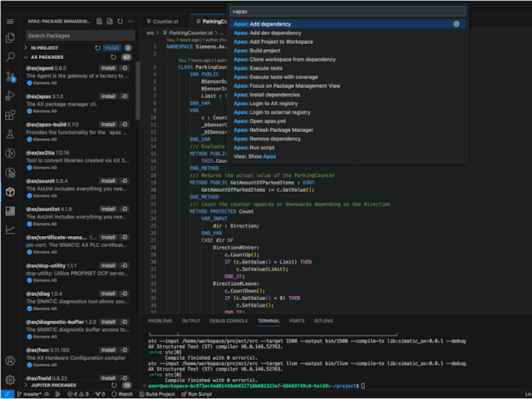Refresh the JUPITER PACKAGES section
The image size is (532, 399).
pos(114,385)
